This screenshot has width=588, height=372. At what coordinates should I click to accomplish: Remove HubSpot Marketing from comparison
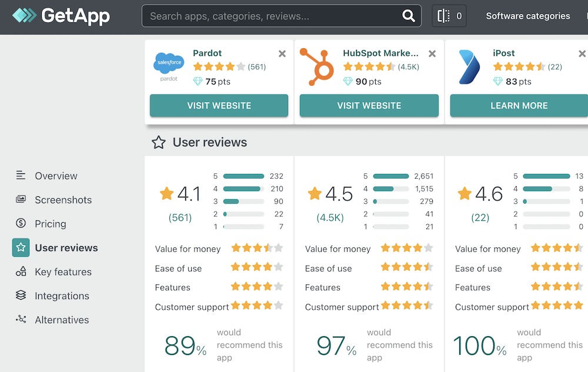point(432,54)
